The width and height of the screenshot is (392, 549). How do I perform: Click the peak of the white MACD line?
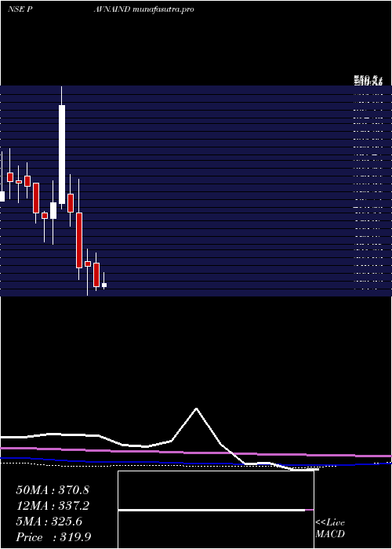click(196, 409)
